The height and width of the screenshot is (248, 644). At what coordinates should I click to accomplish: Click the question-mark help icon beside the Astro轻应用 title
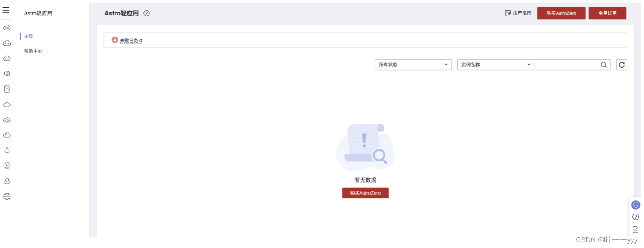click(x=147, y=13)
